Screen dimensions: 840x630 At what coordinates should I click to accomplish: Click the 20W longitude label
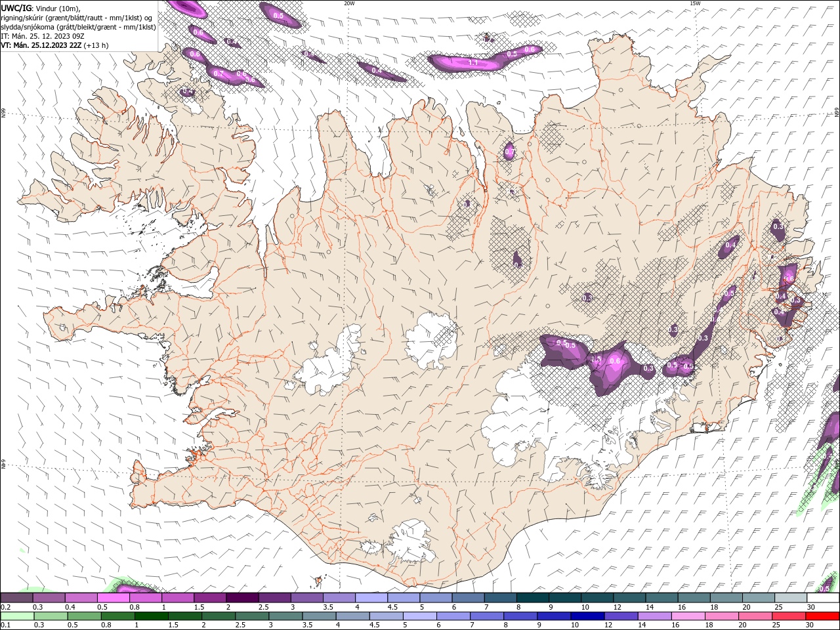(x=349, y=3)
